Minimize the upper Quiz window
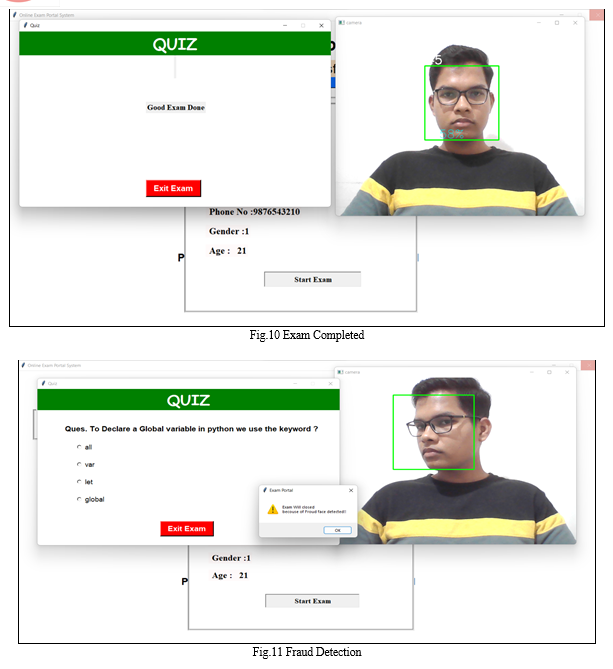 pos(285,26)
